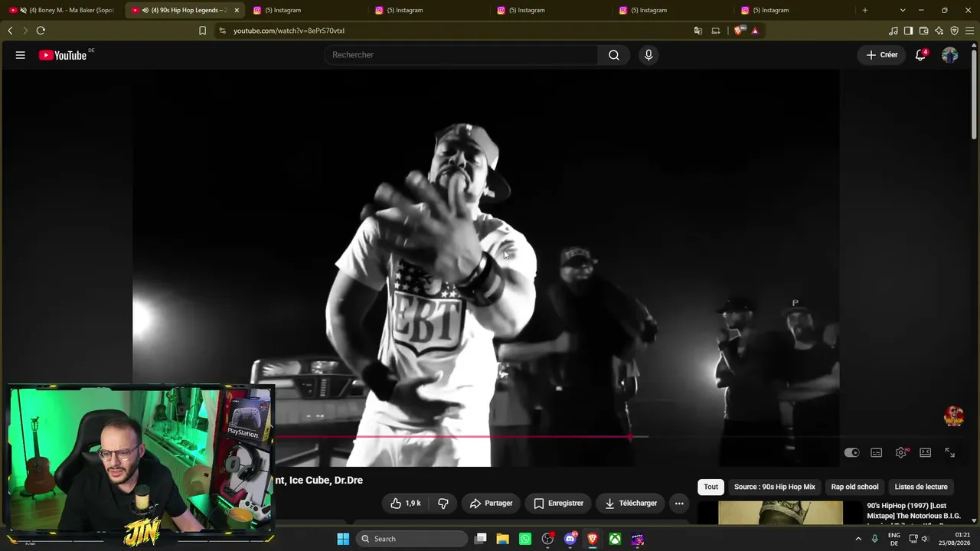Image resolution: width=980 pixels, height=551 pixels.
Task: Open Xbox app from the taskbar
Action: tap(615, 539)
